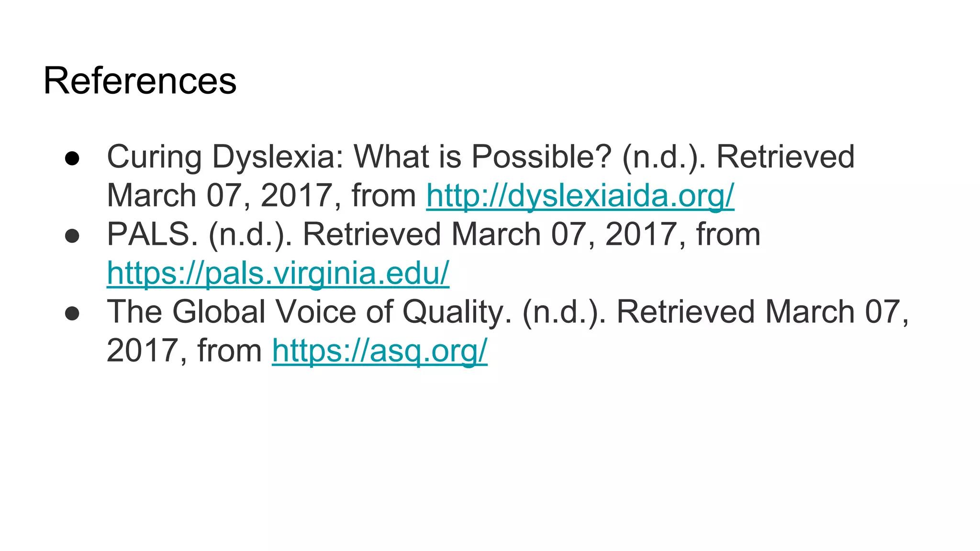Open the pals.virginia.edu link
Viewport: 980px width, 551px height.
coord(278,274)
